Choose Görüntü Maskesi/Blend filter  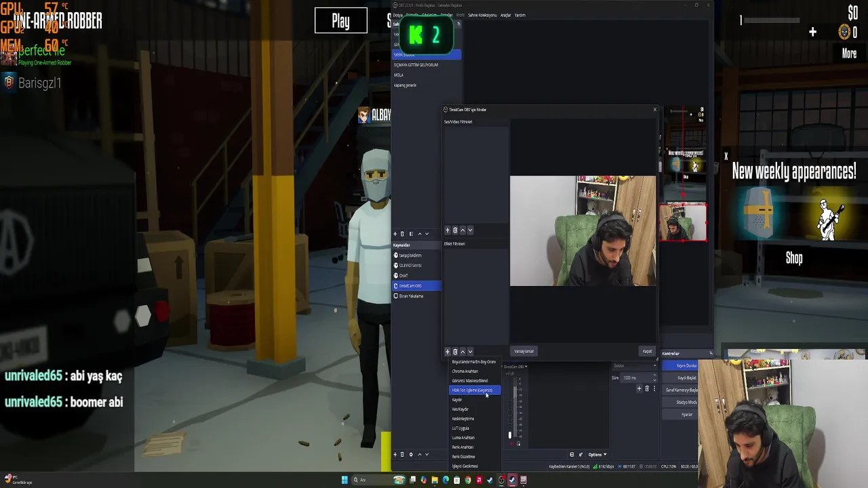pyautogui.click(x=474, y=381)
